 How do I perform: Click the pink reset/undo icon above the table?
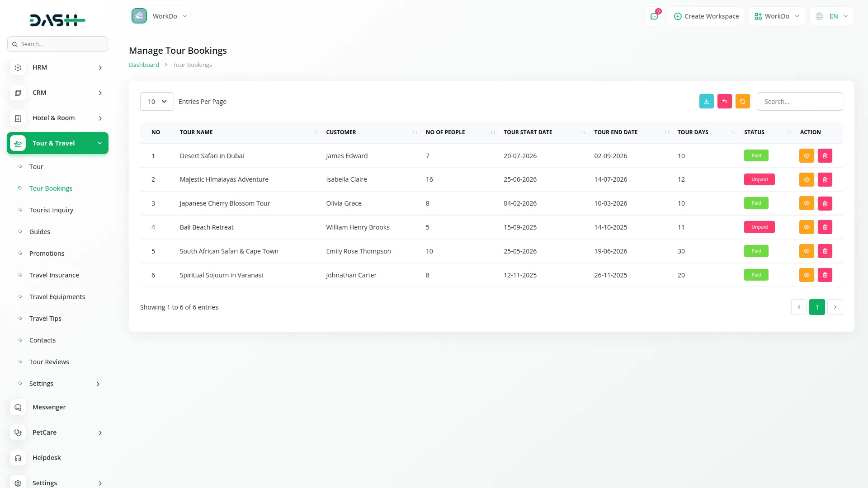(x=725, y=101)
